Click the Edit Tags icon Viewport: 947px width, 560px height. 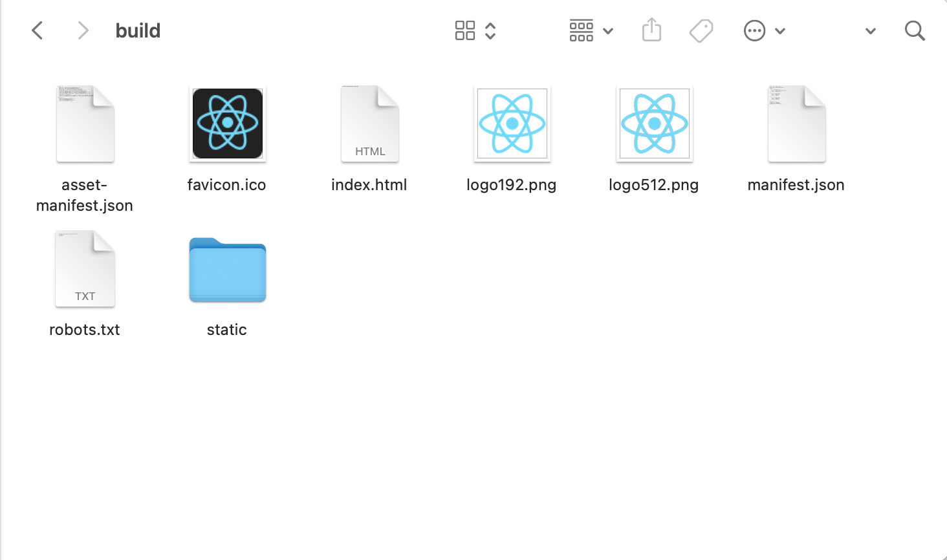(701, 30)
